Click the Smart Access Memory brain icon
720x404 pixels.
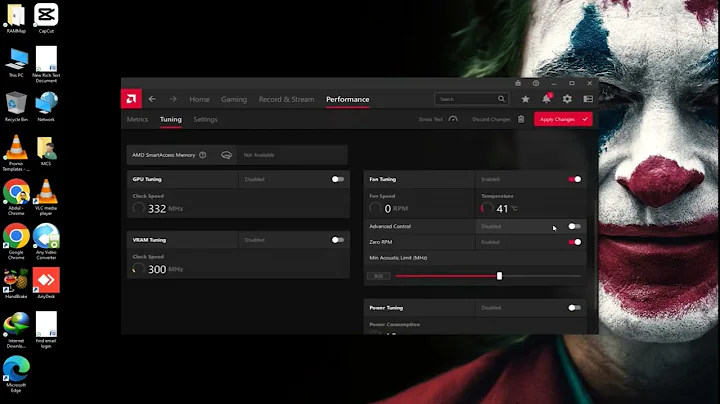tap(226, 155)
